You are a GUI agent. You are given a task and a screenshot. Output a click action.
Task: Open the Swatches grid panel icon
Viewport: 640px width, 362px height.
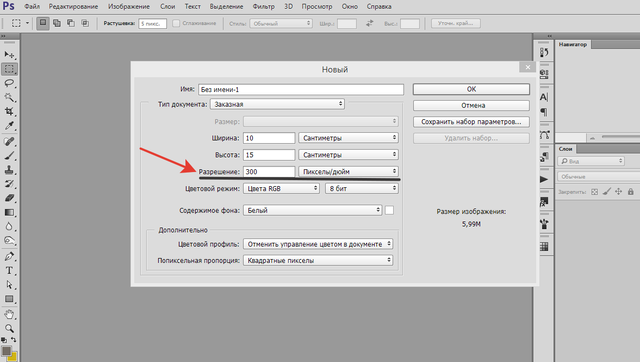coord(544,247)
